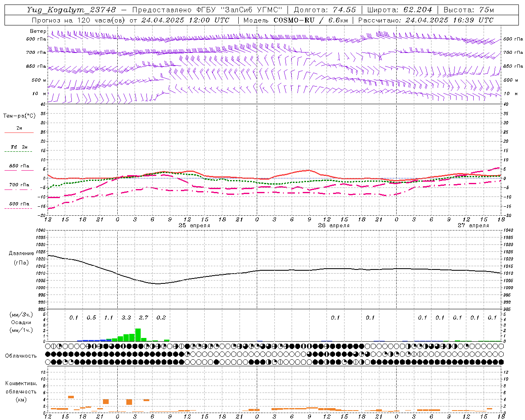The height and width of the screenshot is (420, 525).
Task: Click the 27 апреля date label
Action: (x=473, y=226)
